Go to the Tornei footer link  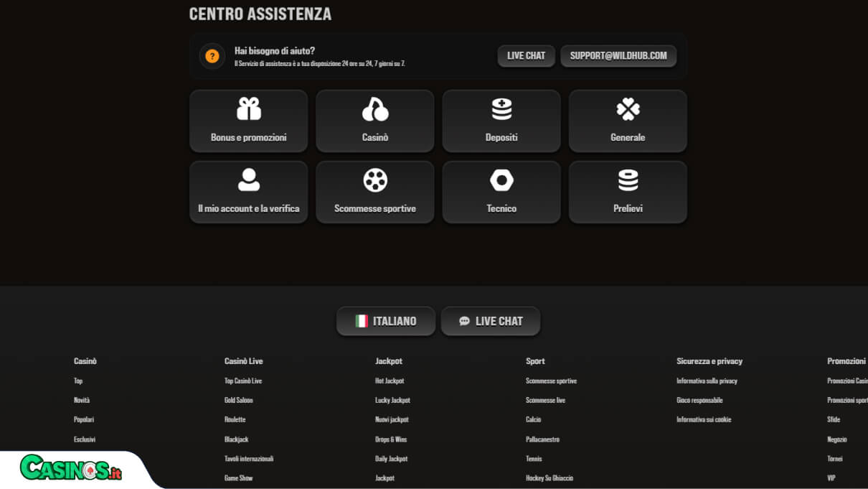[x=835, y=458]
